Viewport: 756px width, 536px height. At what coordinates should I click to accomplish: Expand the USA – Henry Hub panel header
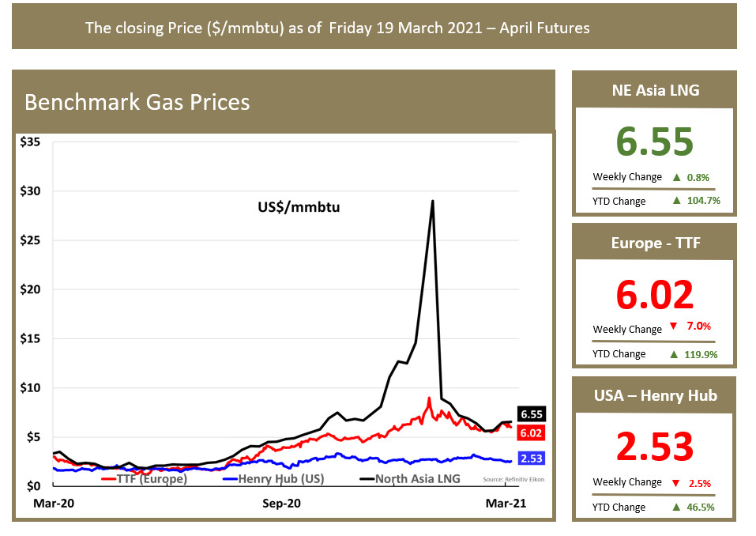[654, 394]
